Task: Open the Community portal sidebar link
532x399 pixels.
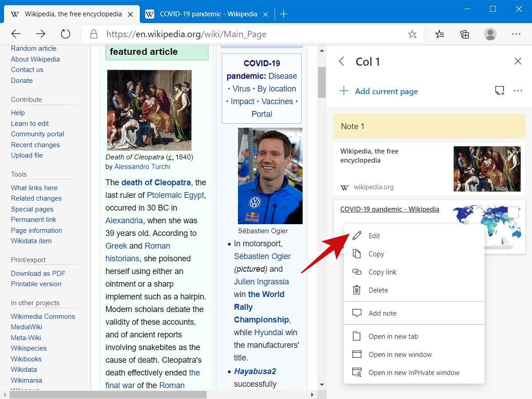Action: [37, 134]
